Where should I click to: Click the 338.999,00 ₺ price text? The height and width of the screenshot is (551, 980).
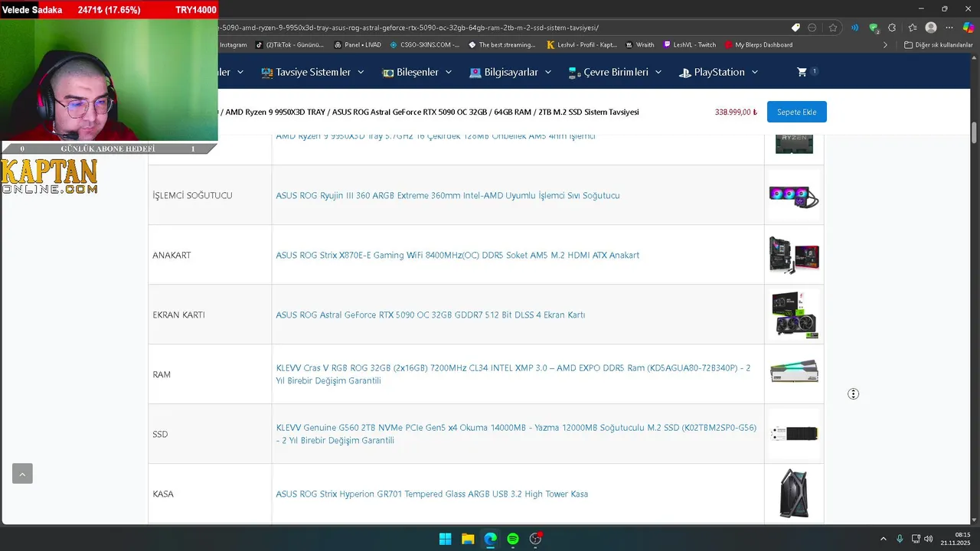(x=736, y=112)
